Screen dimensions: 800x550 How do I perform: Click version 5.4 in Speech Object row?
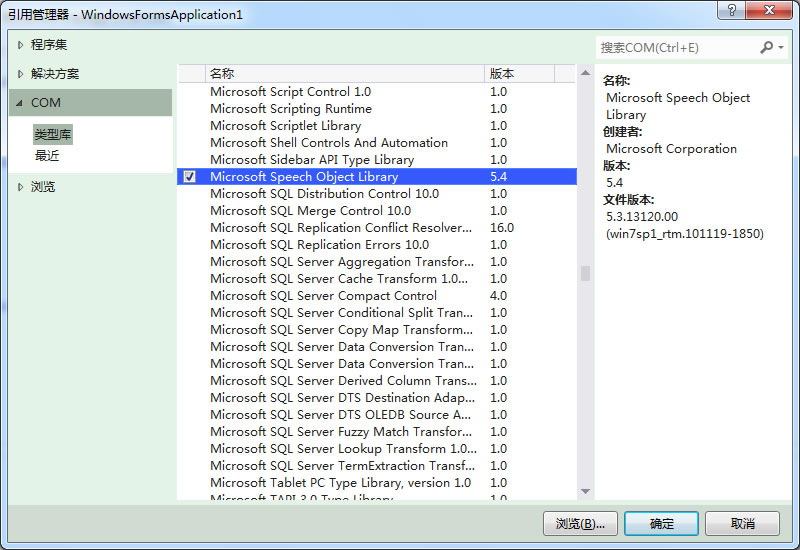point(498,177)
